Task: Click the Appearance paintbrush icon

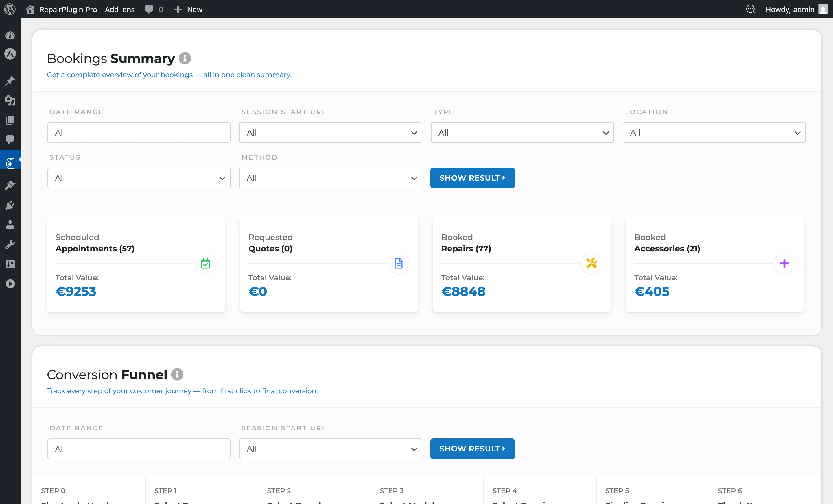Action: coord(10,185)
